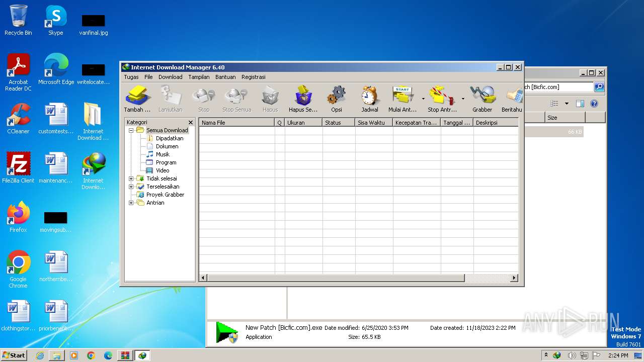Select Terselesaikan category

pyautogui.click(x=163, y=187)
